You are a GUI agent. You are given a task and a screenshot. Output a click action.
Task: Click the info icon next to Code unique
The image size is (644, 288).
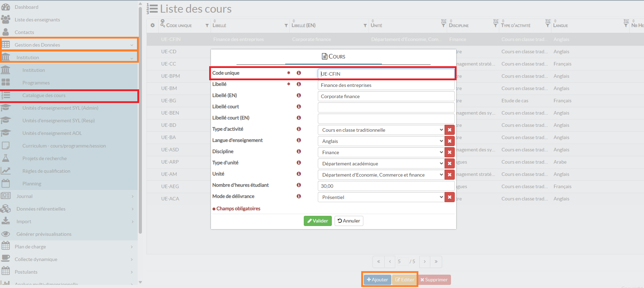tap(299, 73)
